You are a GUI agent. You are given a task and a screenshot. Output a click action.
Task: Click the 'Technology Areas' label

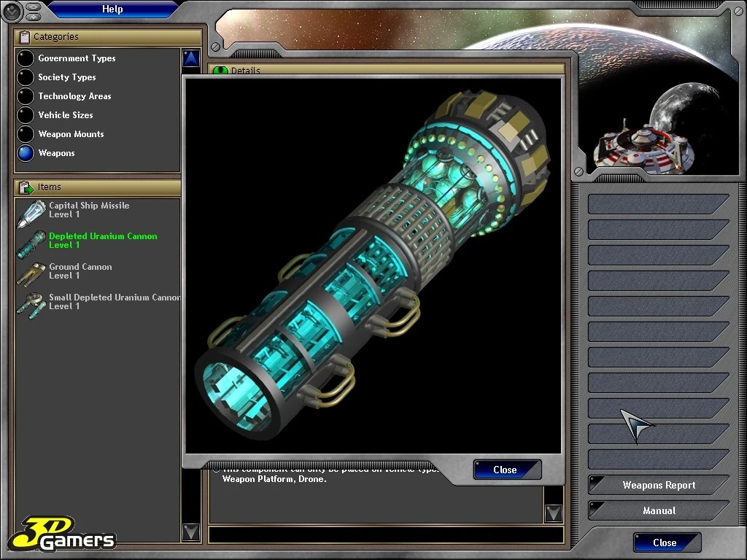tap(75, 96)
